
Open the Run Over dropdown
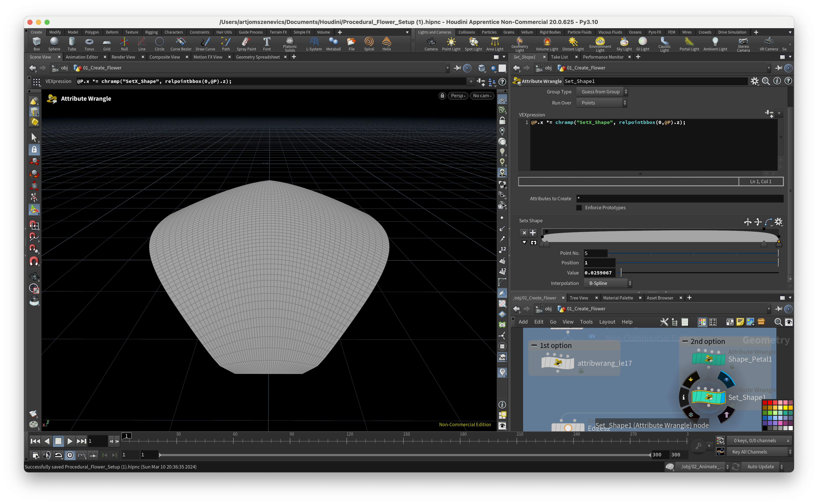602,103
